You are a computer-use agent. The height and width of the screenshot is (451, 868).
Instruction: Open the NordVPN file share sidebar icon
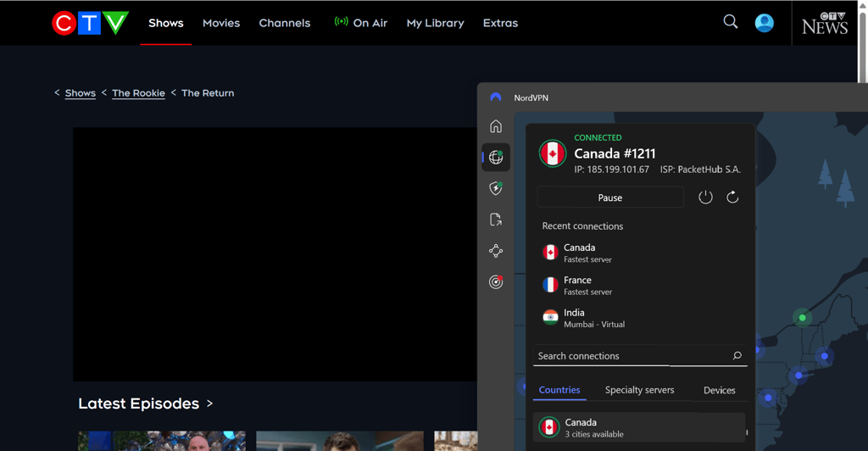[496, 220]
